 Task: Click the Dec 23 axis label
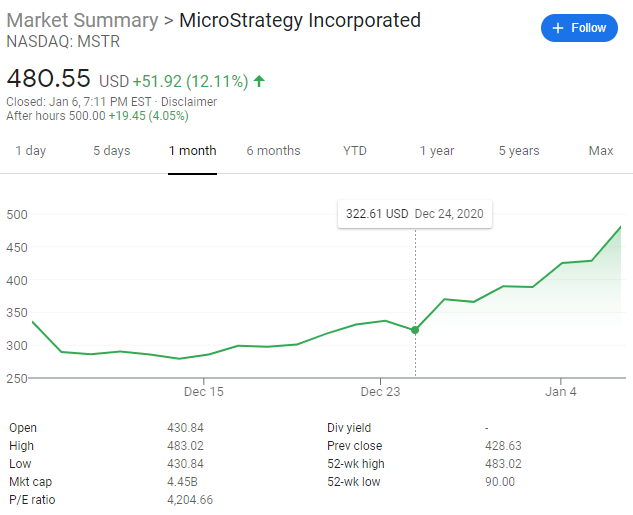coord(380,391)
